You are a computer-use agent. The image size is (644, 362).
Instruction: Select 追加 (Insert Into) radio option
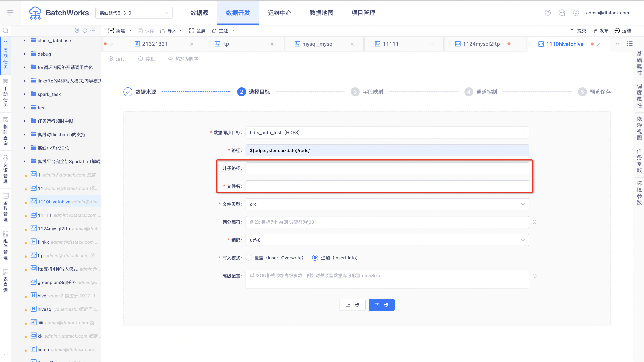tap(315, 258)
